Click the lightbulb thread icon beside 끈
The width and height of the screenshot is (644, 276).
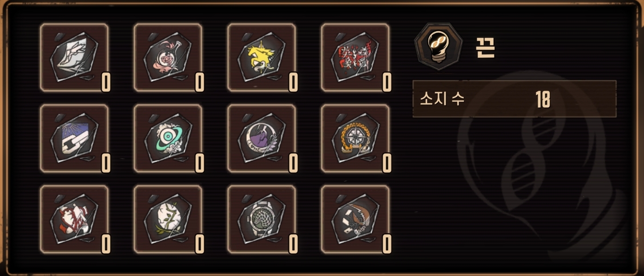click(x=438, y=47)
